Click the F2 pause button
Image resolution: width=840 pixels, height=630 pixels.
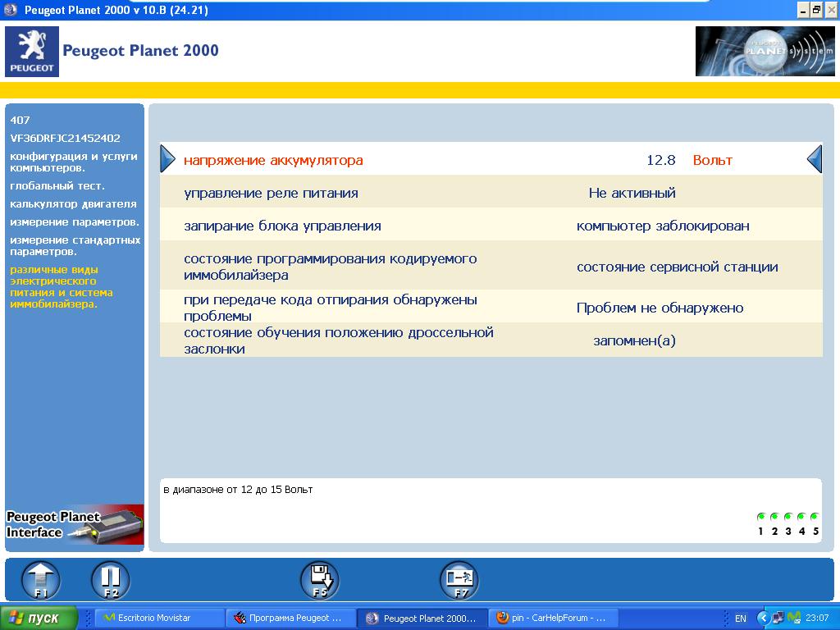click(x=111, y=580)
